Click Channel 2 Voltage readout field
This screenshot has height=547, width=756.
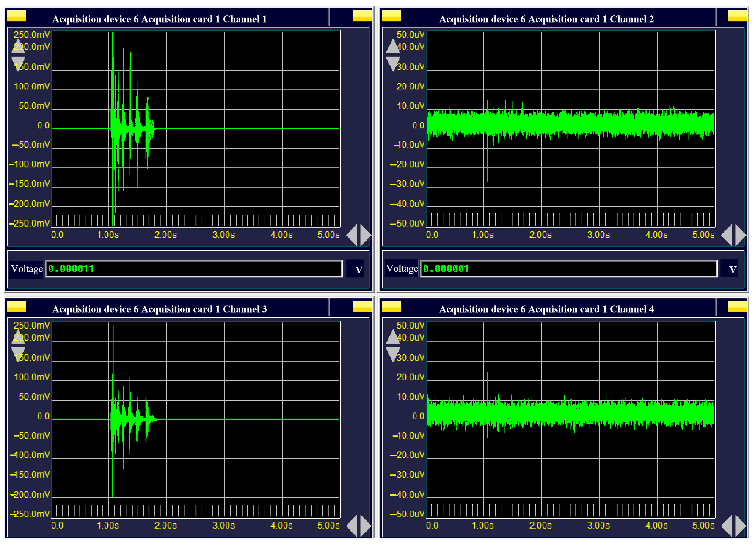pos(569,269)
